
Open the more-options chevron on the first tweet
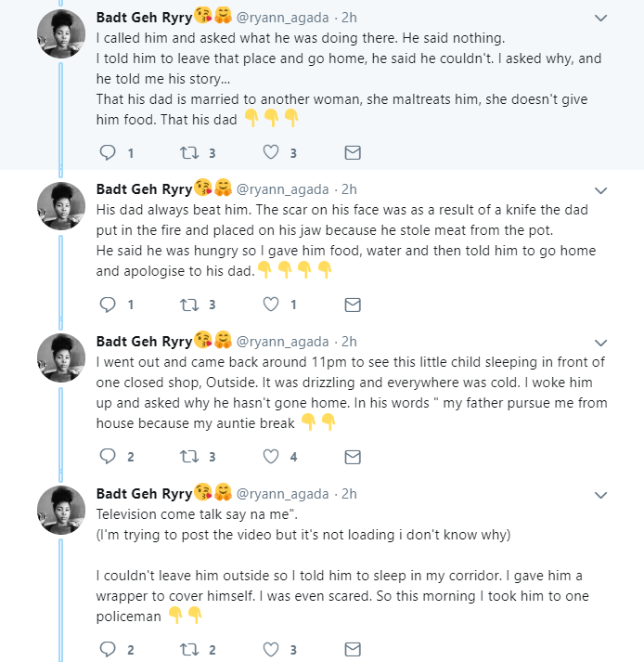[600, 18]
